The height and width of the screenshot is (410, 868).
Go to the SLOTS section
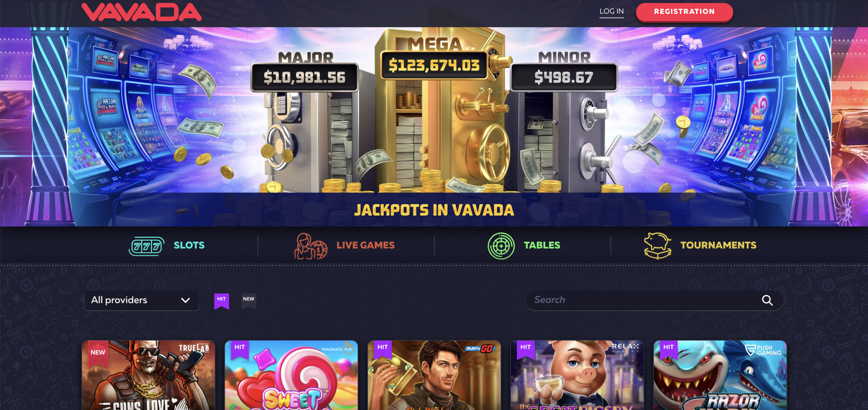tap(189, 245)
